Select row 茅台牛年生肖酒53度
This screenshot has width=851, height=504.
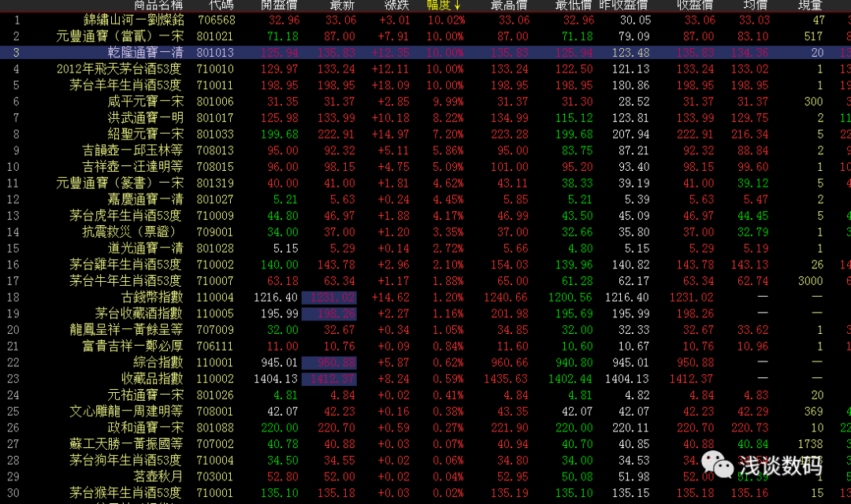click(425, 280)
